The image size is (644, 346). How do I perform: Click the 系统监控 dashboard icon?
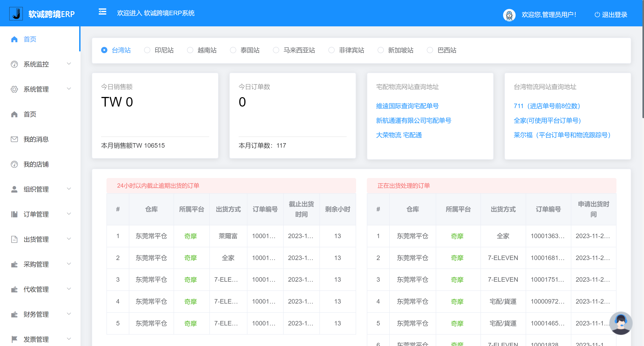click(x=14, y=64)
